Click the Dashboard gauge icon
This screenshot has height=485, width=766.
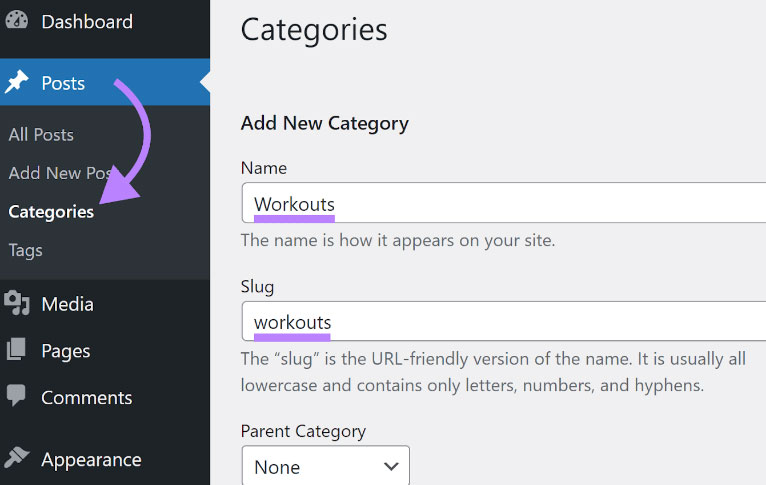(x=17, y=21)
